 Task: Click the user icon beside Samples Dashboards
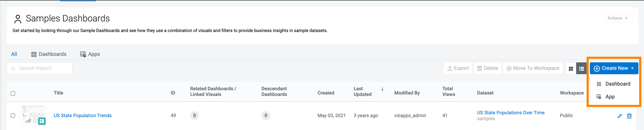point(18,19)
